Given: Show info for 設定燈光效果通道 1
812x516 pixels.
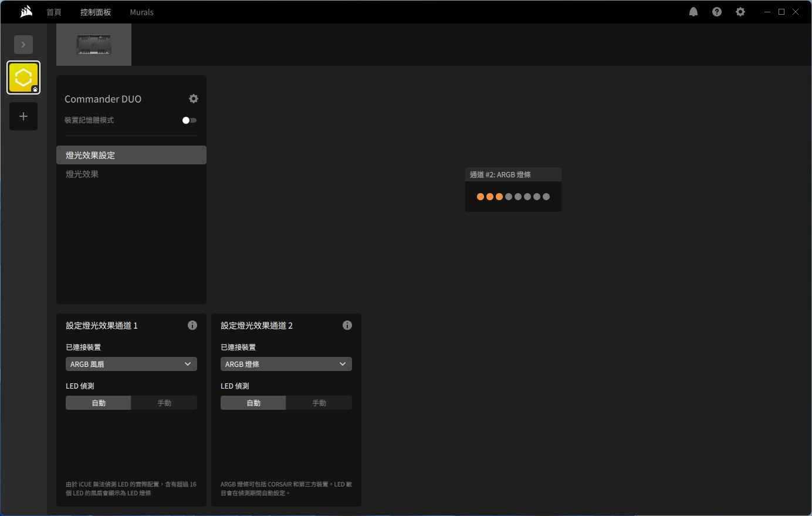Looking at the screenshot, I should 192,325.
